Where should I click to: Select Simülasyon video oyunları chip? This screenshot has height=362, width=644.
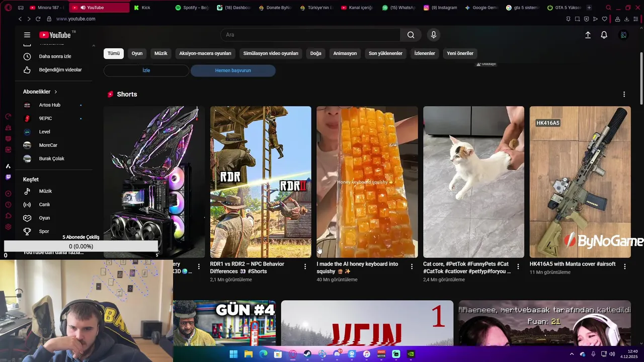(x=271, y=53)
